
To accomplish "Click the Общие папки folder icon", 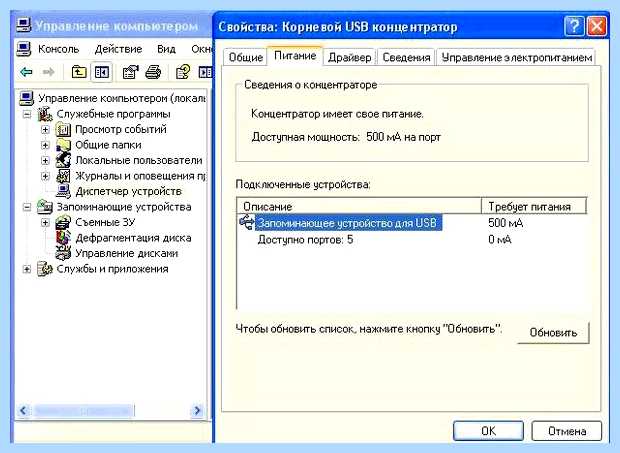I will [63, 145].
